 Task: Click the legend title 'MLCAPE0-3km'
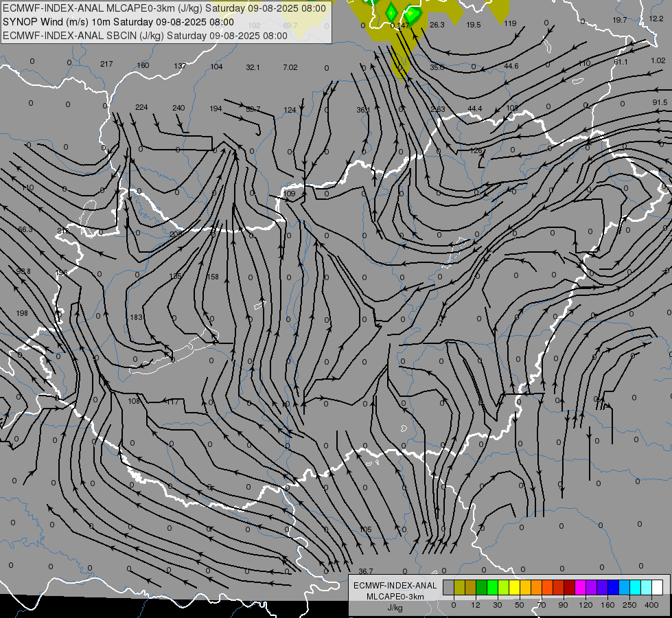[x=395, y=597]
